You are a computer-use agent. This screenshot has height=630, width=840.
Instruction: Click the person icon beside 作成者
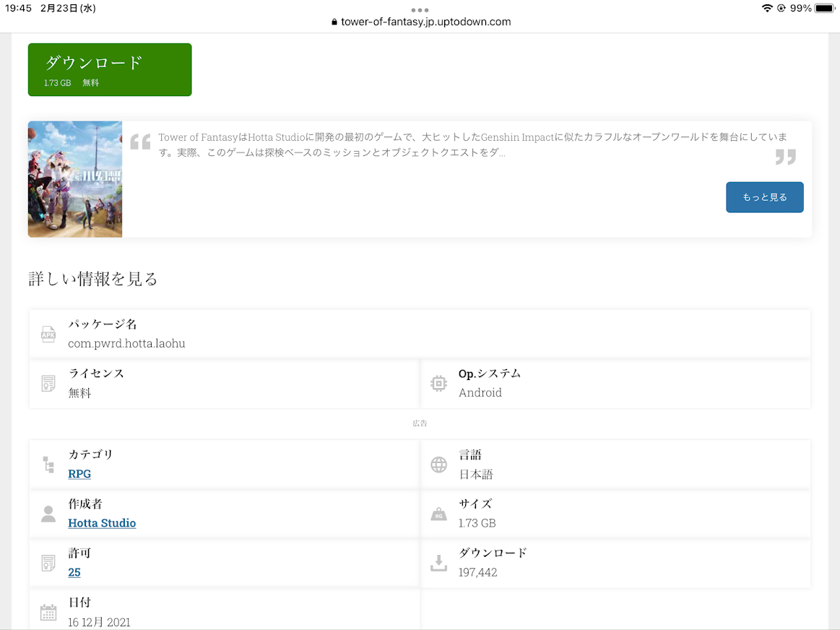click(48, 514)
